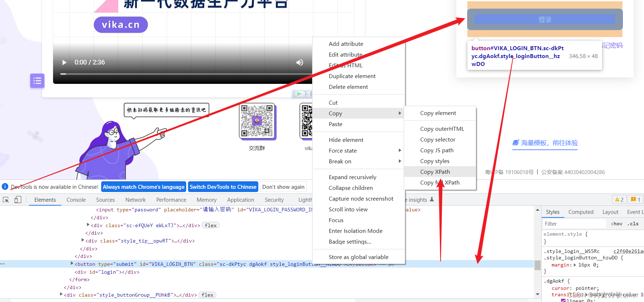Toggle the device toolbar icon
Screen dimensions: 644x302
click(x=18, y=200)
